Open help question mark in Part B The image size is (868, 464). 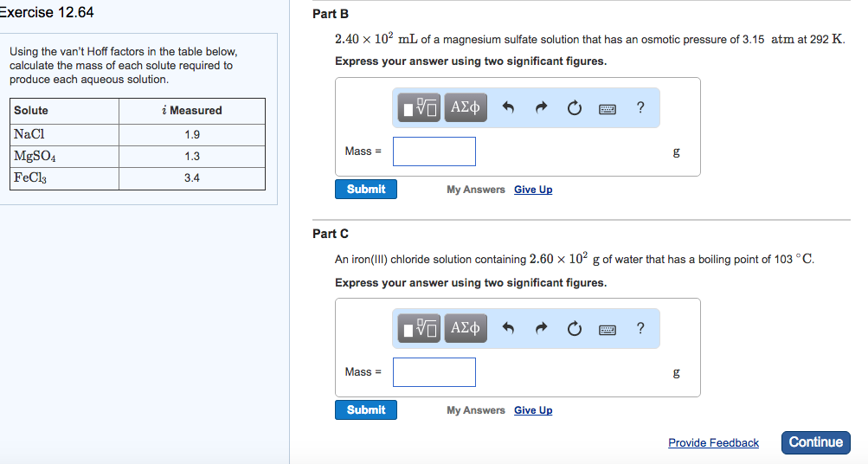(640, 107)
